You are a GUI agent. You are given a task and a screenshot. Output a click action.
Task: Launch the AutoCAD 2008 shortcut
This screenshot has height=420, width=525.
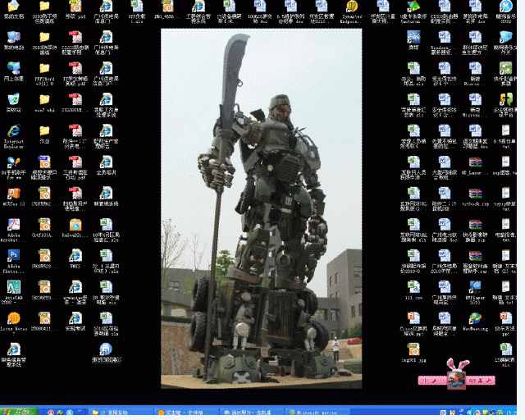14,292
